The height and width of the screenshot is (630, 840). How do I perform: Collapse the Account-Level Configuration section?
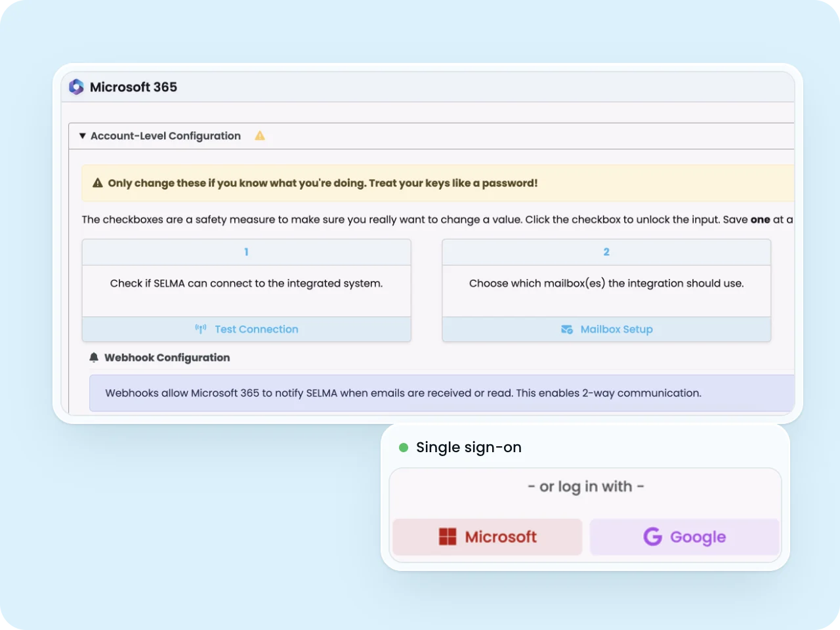pos(83,136)
